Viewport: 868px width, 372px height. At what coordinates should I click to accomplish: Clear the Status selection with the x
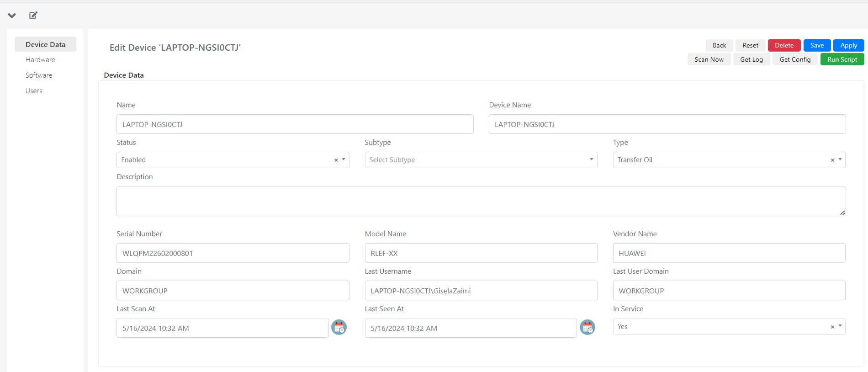[336, 160]
